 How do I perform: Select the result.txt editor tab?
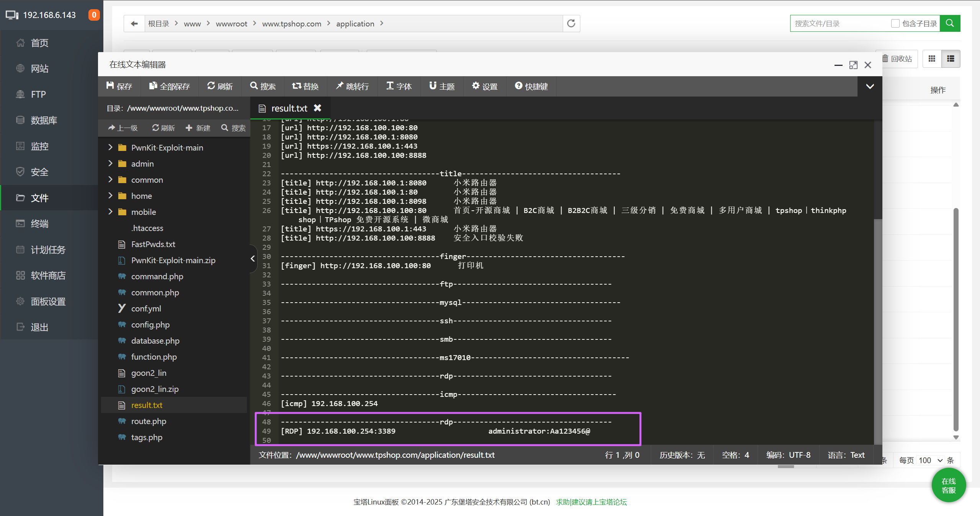pos(289,108)
